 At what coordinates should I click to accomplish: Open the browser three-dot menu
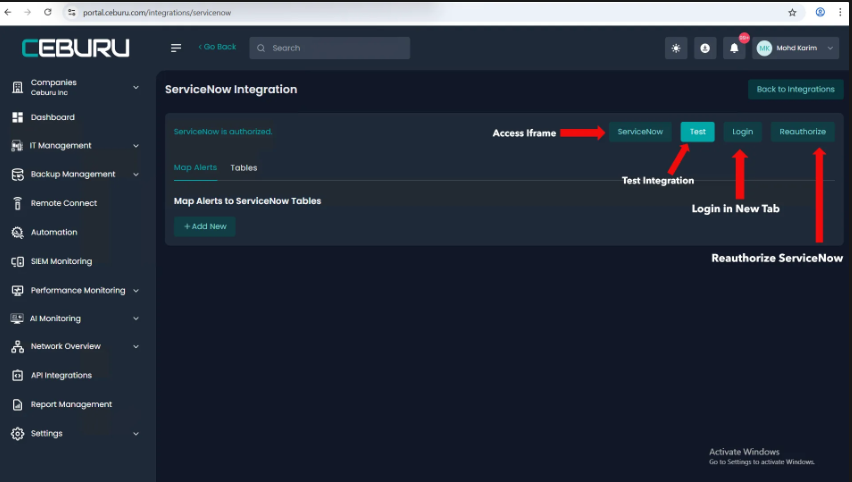[840, 12]
